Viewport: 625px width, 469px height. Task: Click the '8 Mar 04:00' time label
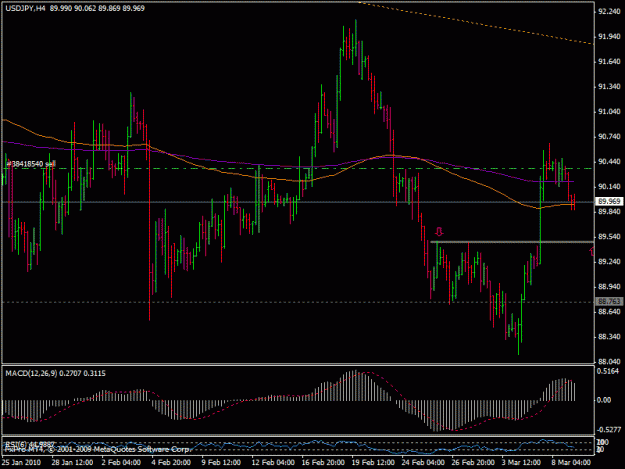point(572,463)
